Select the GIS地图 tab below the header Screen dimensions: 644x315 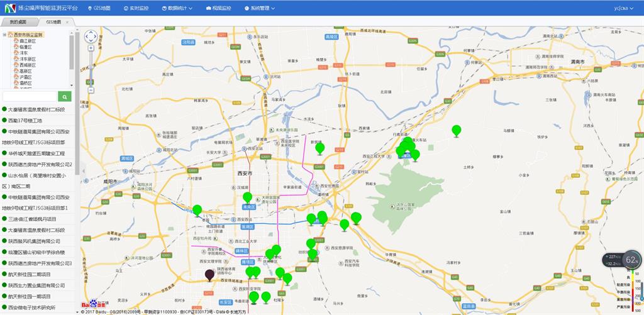coord(53,22)
